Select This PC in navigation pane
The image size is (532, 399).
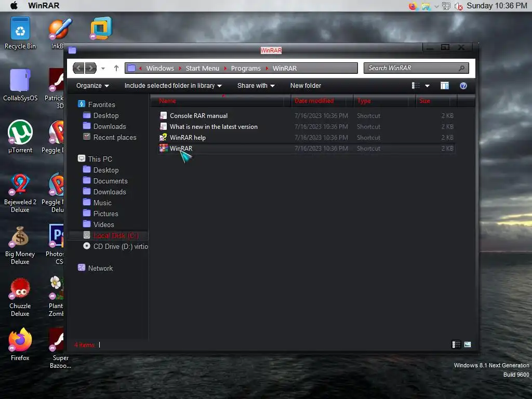coord(100,159)
